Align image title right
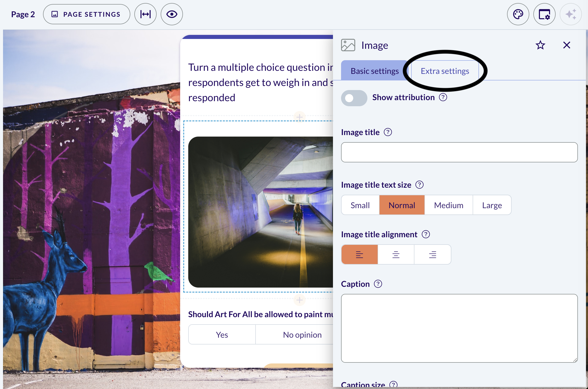Image resolution: width=588 pixels, height=389 pixels. coord(433,254)
